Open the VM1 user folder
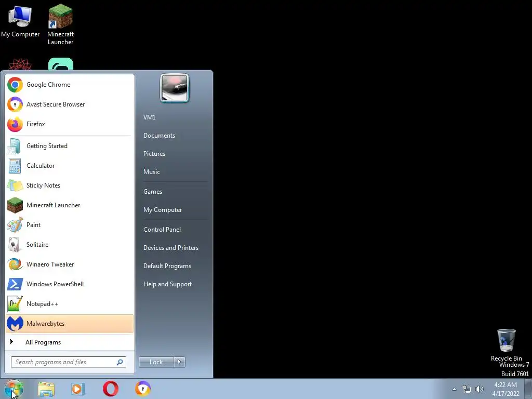The height and width of the screenshot is (399, 532). coord(175,117)
